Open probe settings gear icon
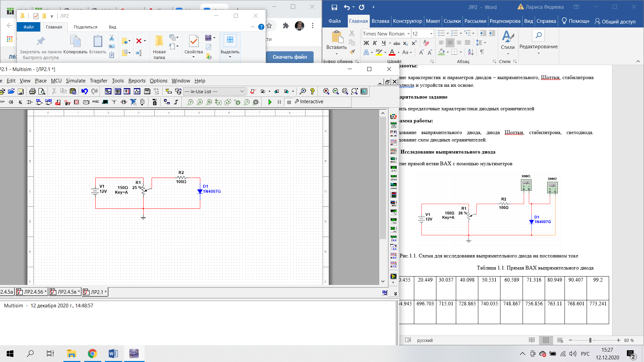 [x=256, y=102]
